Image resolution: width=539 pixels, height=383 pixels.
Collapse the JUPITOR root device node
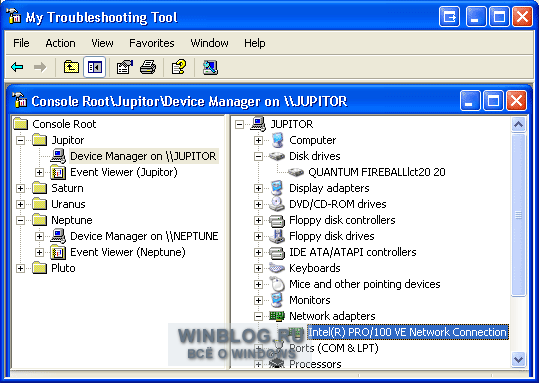pyautogui.click(x=239, y=124)
